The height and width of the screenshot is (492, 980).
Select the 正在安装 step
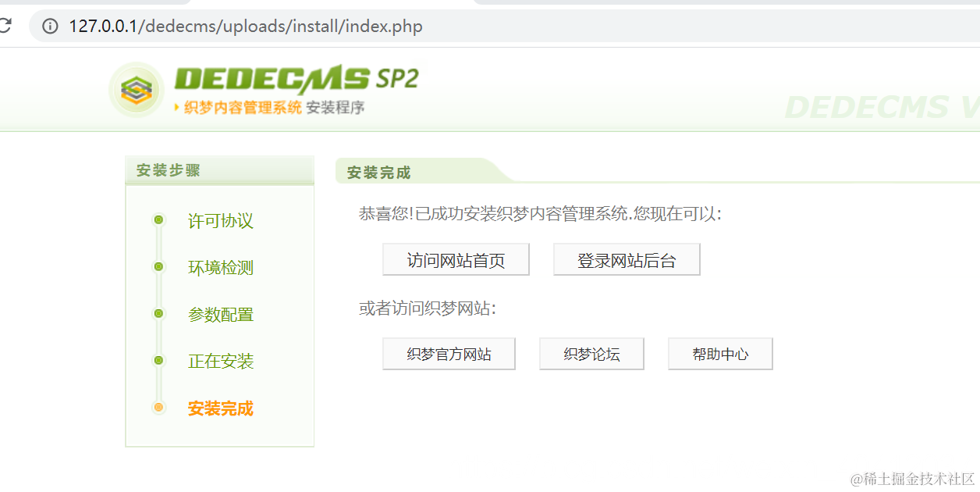point(221,362)
